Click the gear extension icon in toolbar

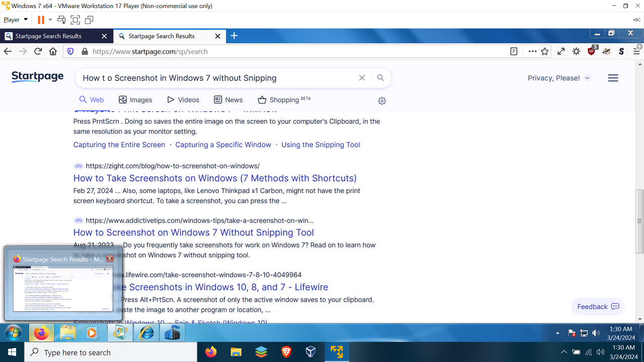click(x=576, y=51)
